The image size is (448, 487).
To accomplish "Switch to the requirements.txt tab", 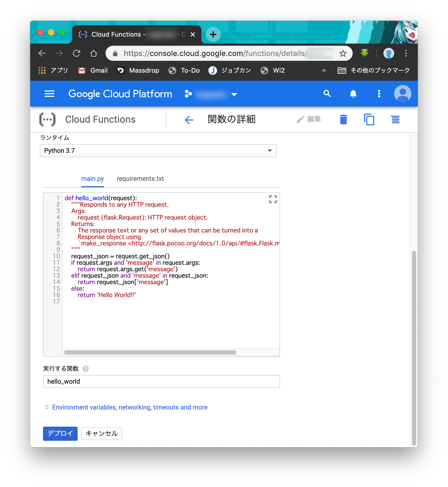I will click(140, 178).
